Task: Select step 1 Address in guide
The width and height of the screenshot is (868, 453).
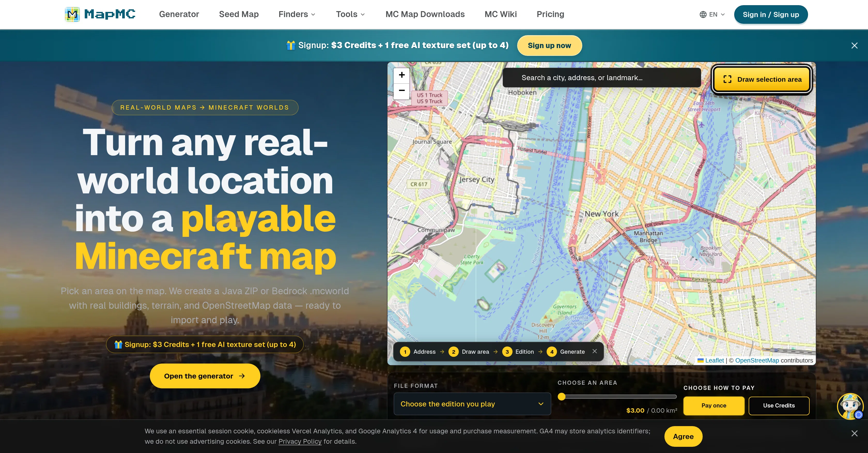Action: click(418, 352)
